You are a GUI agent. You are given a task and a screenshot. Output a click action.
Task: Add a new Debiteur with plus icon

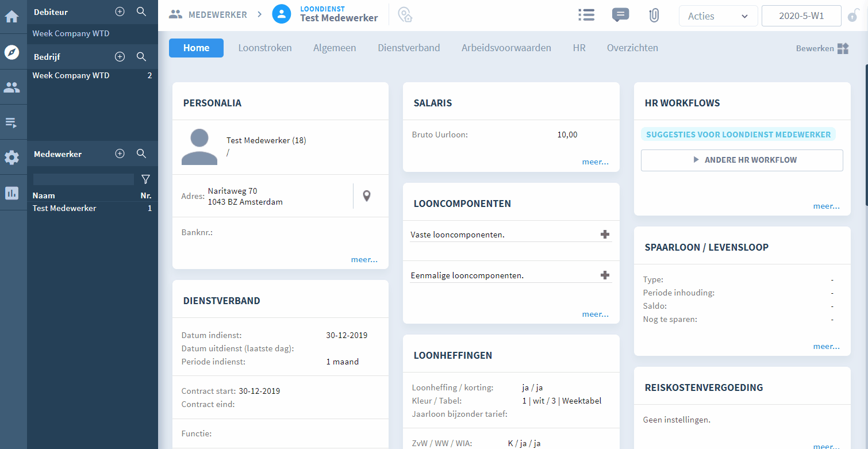coord(120,11)
